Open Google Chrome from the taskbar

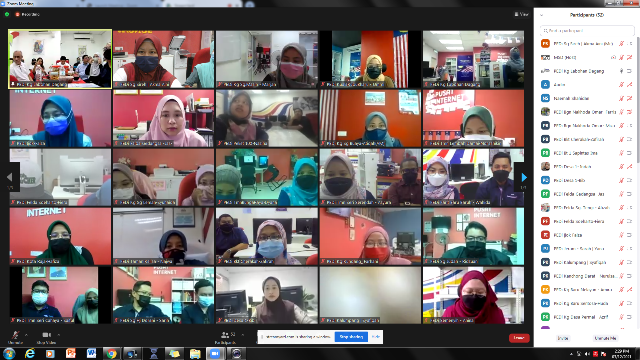tap(111, 353)
